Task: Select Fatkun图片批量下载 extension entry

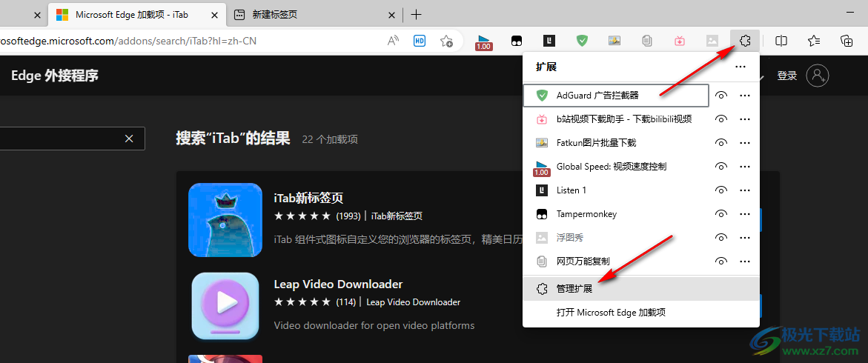Action: tap(615, 143)
